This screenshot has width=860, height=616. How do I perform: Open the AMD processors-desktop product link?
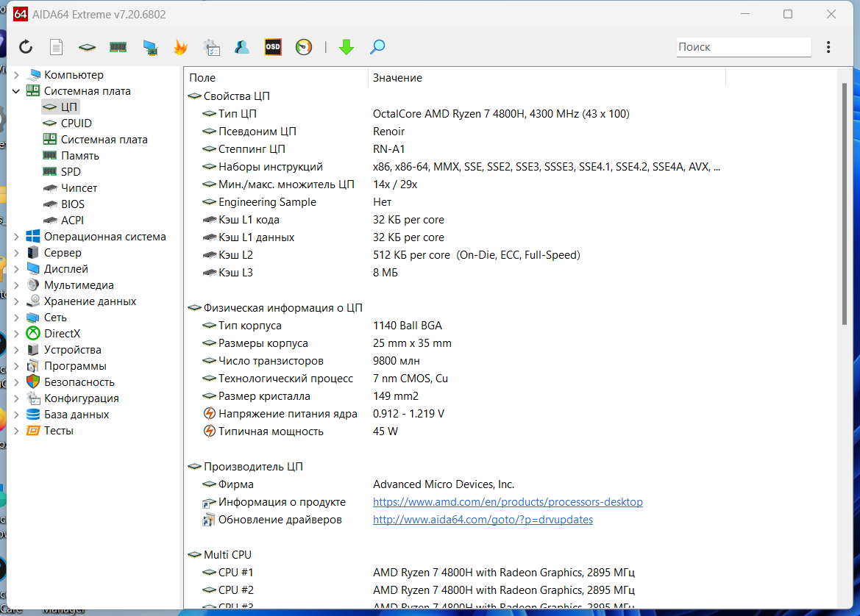pos(508,502)
